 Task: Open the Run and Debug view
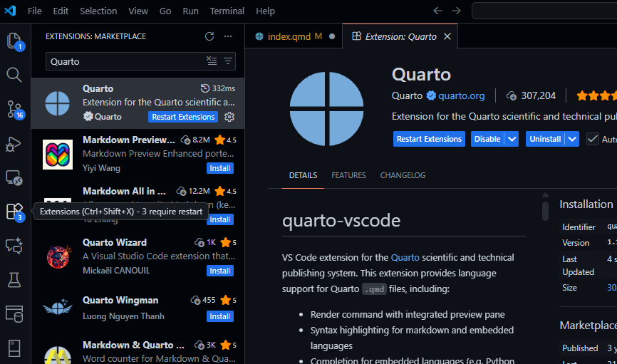[14, 143]
